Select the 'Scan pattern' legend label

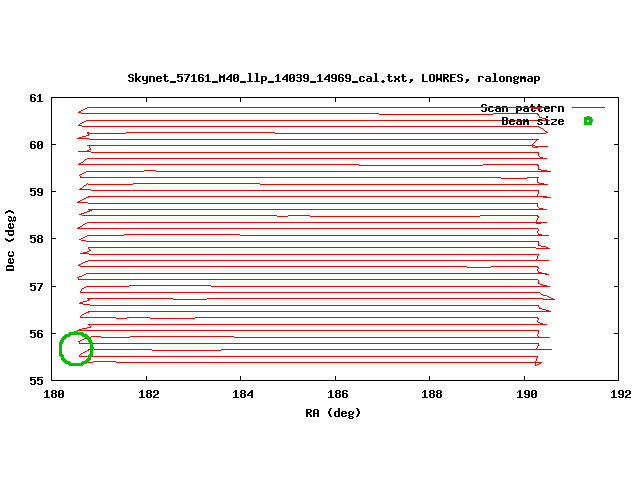click(x=522, y=108)
